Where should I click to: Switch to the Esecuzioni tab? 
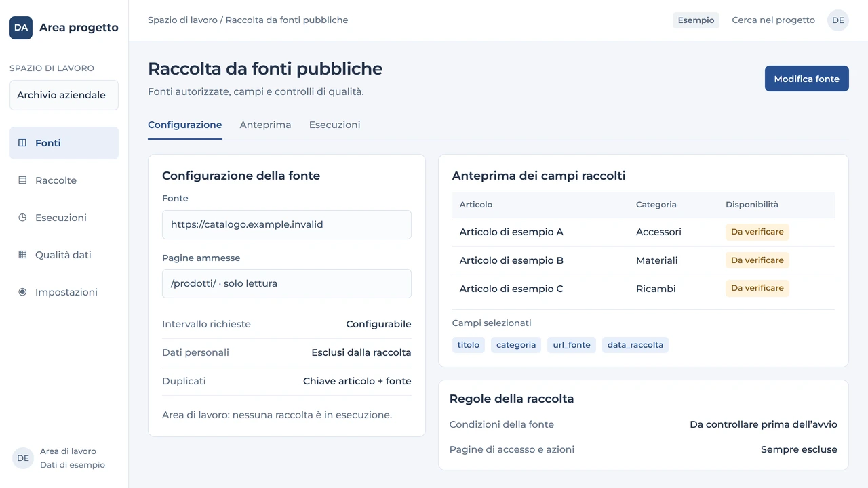[x=334, y=125]
